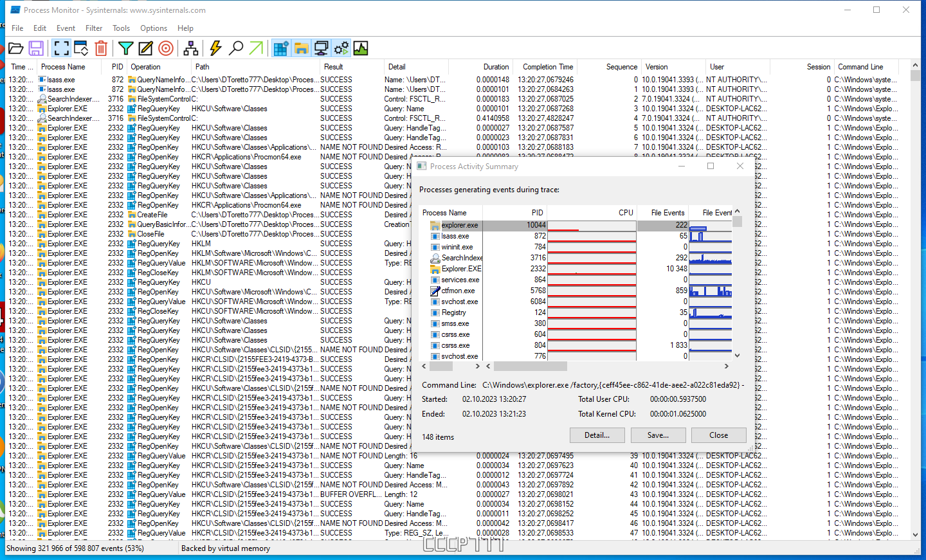The image size is (926, 560).
Task: Open Find with the magnifying glass icon
Action: (x=236, y=48)
